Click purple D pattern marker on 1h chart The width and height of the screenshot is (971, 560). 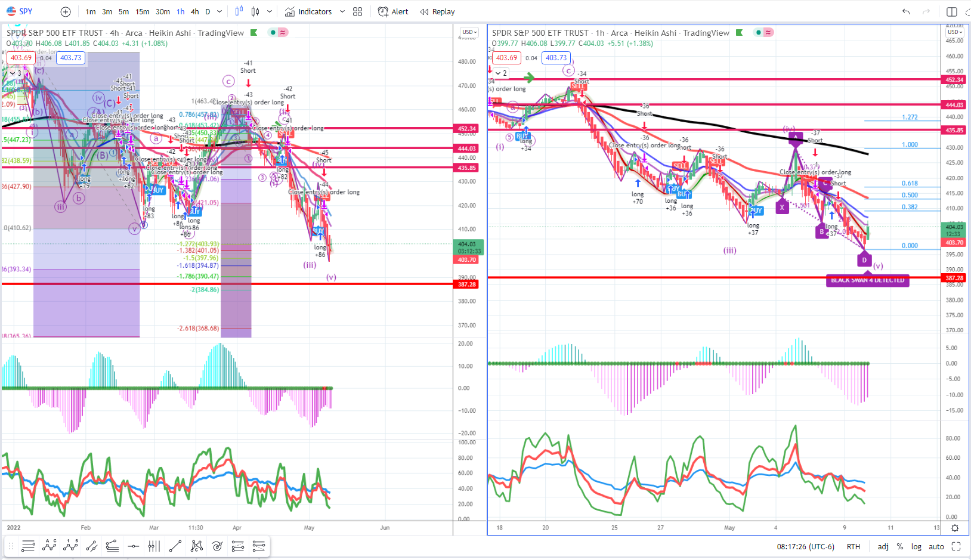pos(864,259)
